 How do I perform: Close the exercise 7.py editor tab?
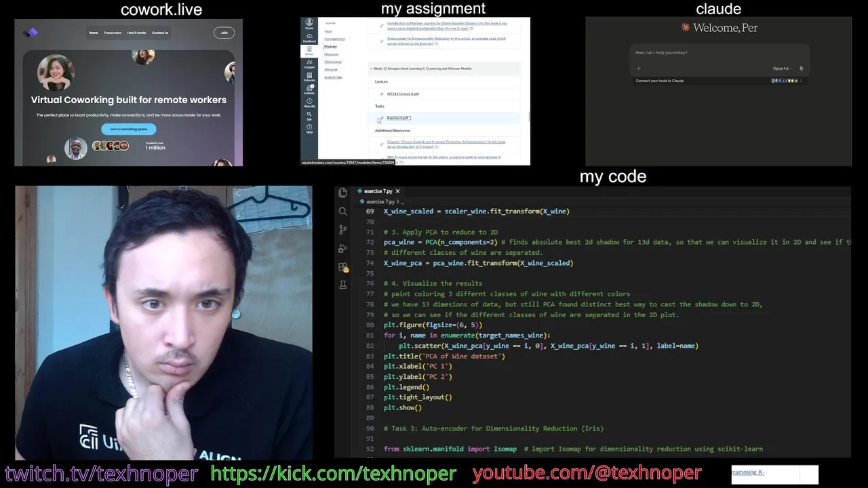[x=397, y=191]
